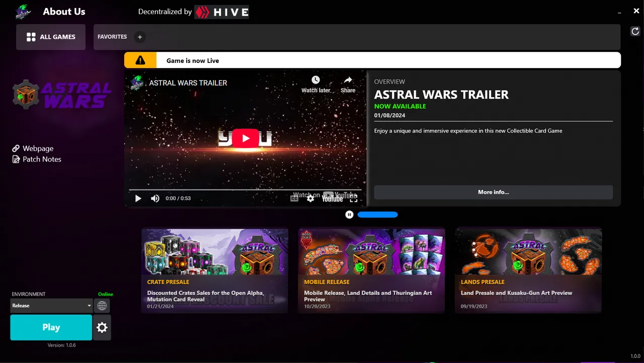Pause the carousel slideshow
Viewport: 644px width, 363px height.
[349, 214]
